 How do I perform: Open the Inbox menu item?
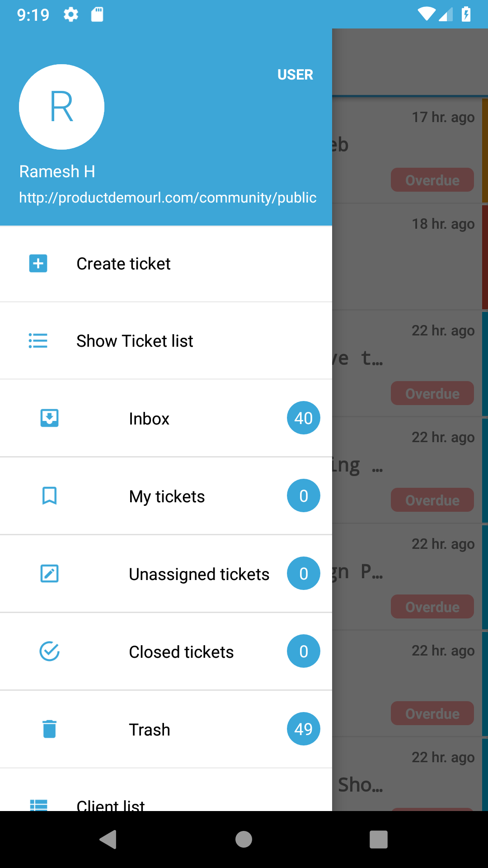149,419
